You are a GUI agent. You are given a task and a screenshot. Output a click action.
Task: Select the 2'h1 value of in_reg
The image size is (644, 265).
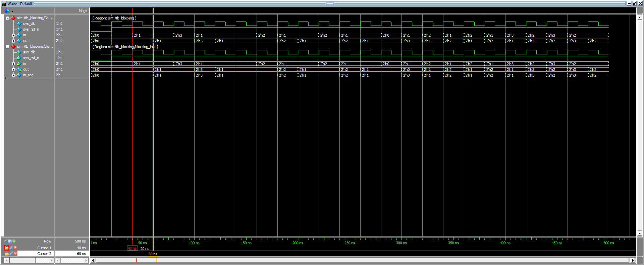click(x=59, y=75)
